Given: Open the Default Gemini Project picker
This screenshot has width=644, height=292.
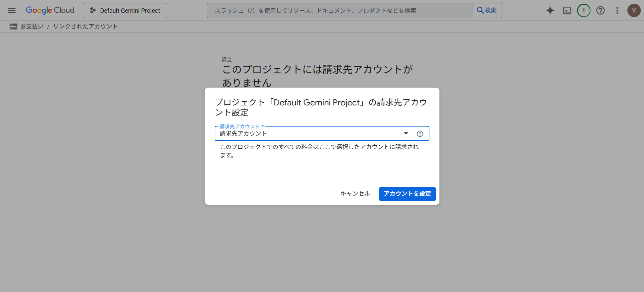Looking at the screenshot, I should pos(125,11).
